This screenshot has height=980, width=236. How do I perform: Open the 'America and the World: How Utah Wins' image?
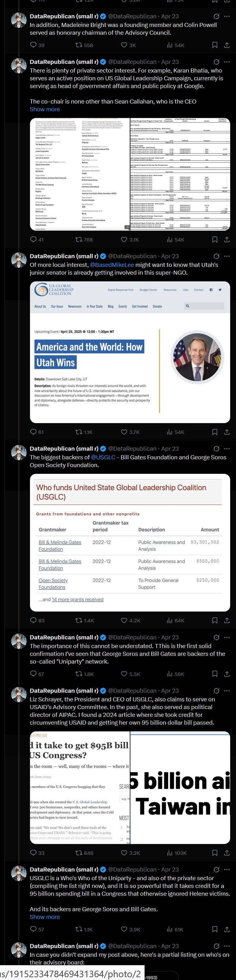[x=130, y=352]
